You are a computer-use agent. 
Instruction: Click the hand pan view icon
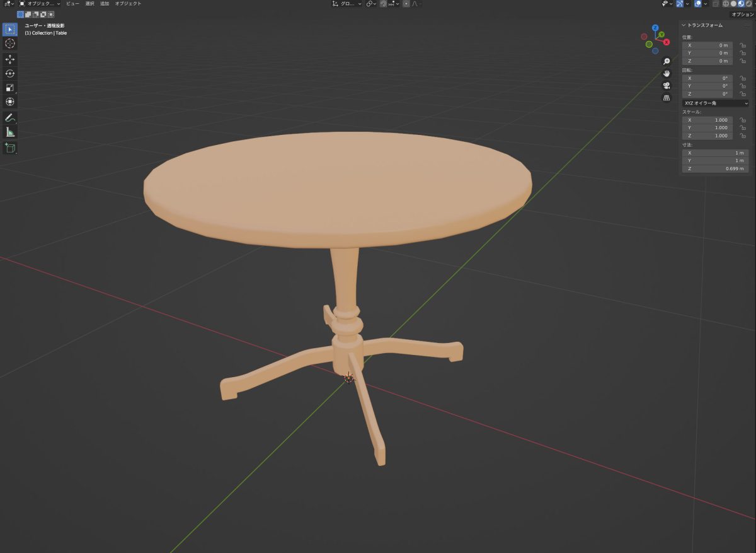pos(667,73)
